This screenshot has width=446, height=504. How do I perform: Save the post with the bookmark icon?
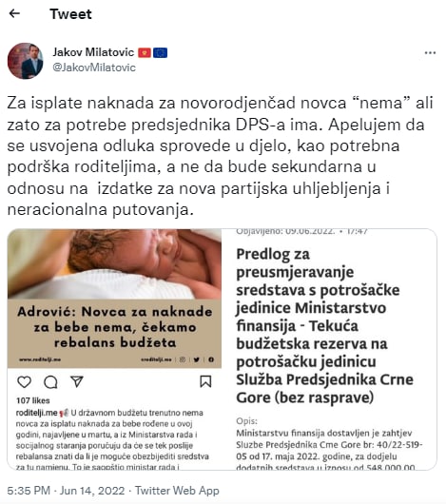click(x=205, y=381)
